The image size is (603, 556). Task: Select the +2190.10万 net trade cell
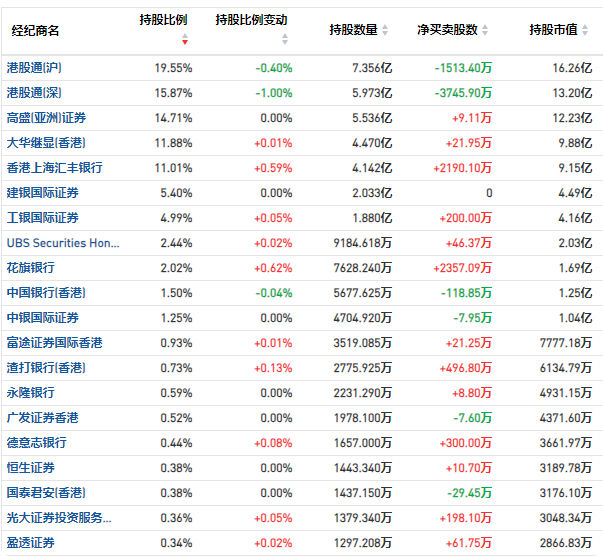click(463, 168)
